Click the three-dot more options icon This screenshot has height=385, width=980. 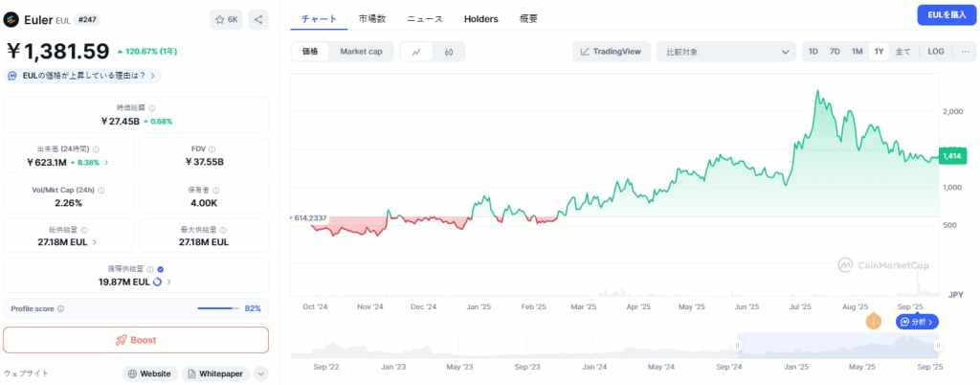962,52
